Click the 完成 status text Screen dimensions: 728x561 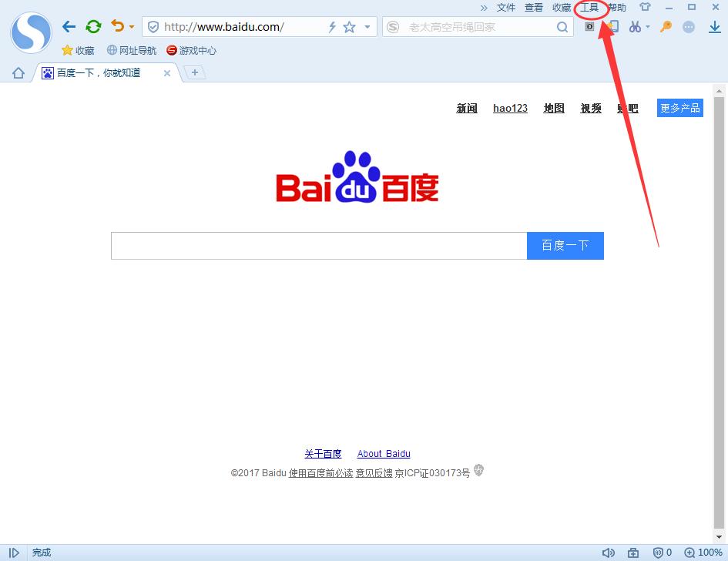click(42, 553)
